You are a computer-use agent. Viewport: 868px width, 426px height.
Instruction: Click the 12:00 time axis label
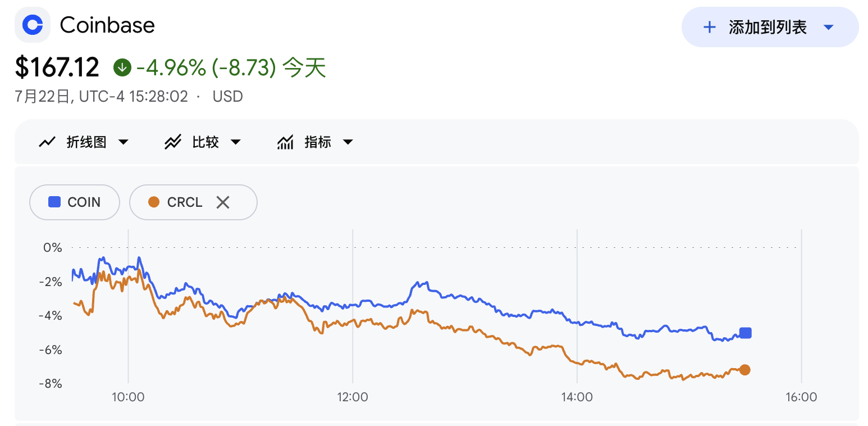(x=353, y=397)
